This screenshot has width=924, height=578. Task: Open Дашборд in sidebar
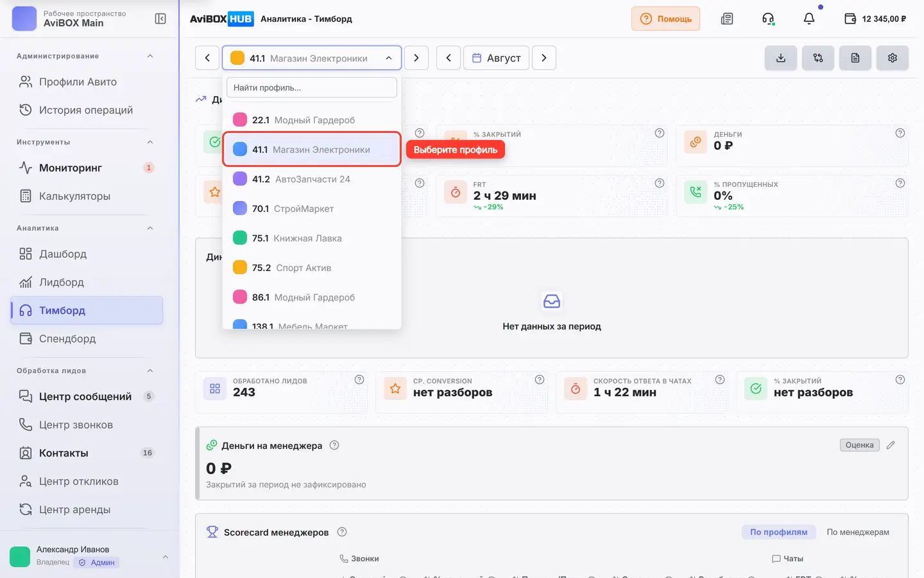pos(87,254)
